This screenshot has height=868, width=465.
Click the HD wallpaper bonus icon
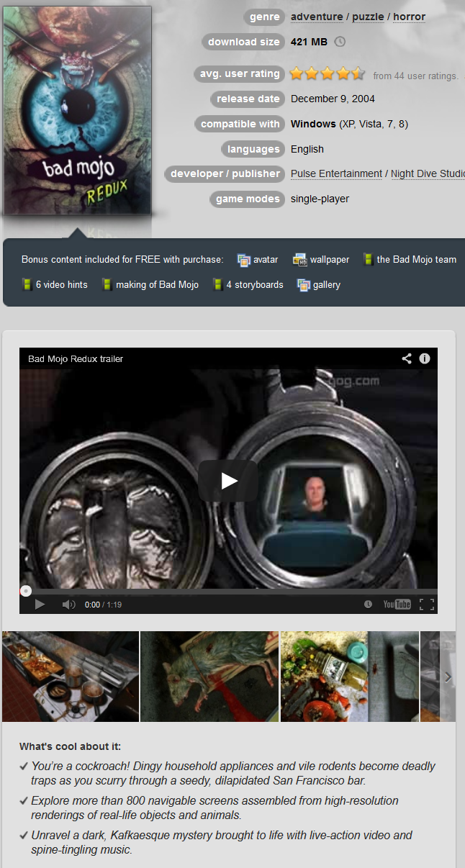tap(299, 260)
